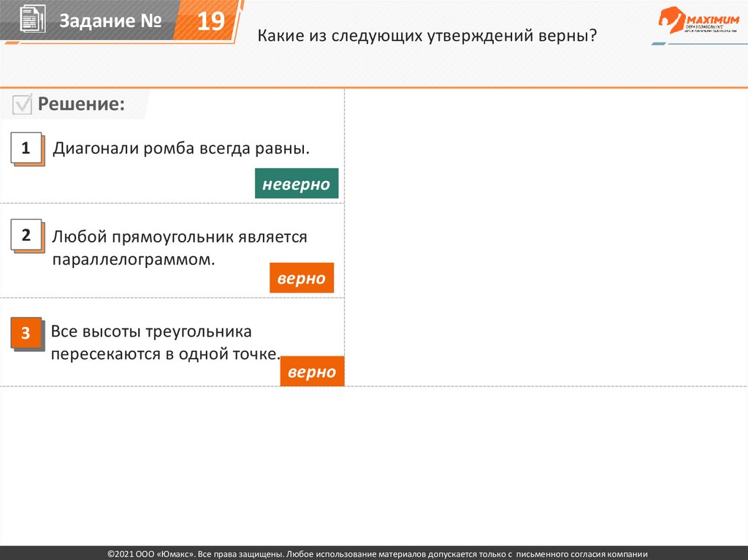Click верно label under the высоты треугольника statement
This screenshot has width=748, height=560.
[x=312, y=371]
